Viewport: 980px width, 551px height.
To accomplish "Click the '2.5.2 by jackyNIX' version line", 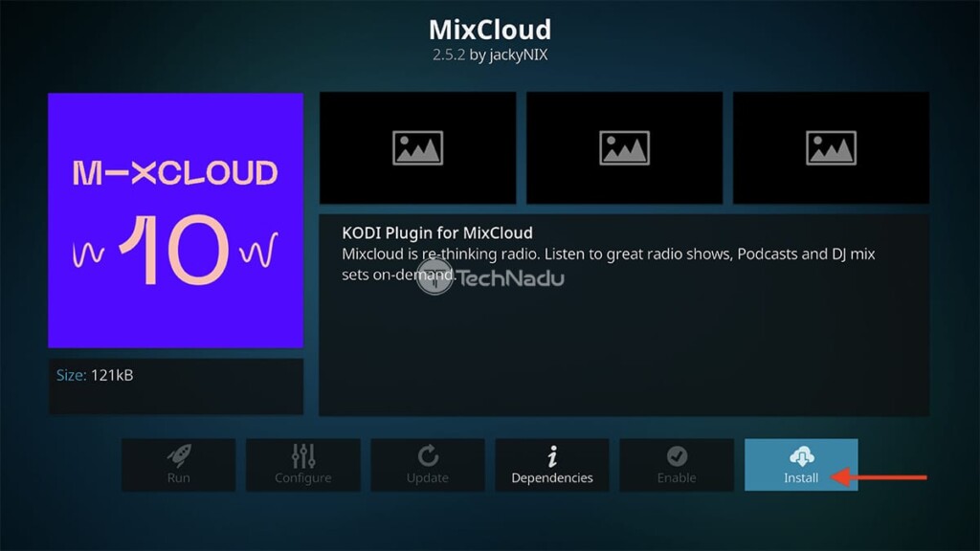I will [x=490, y=55].
